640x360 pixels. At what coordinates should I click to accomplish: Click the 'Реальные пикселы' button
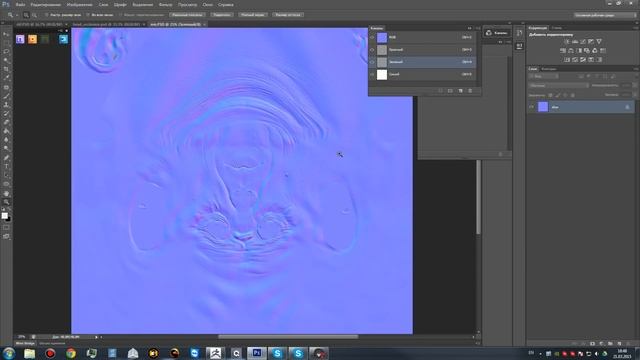pos(187,15)
